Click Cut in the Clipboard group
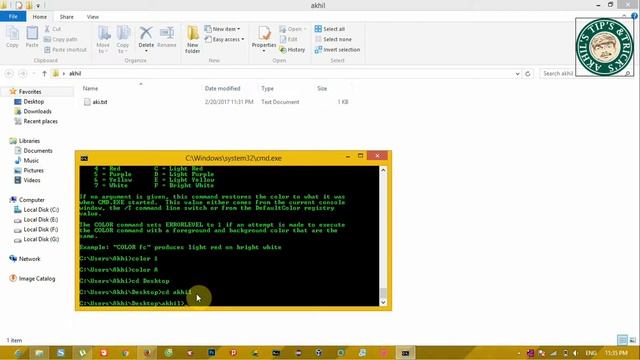The image size is (640, 360). (53, 29)
